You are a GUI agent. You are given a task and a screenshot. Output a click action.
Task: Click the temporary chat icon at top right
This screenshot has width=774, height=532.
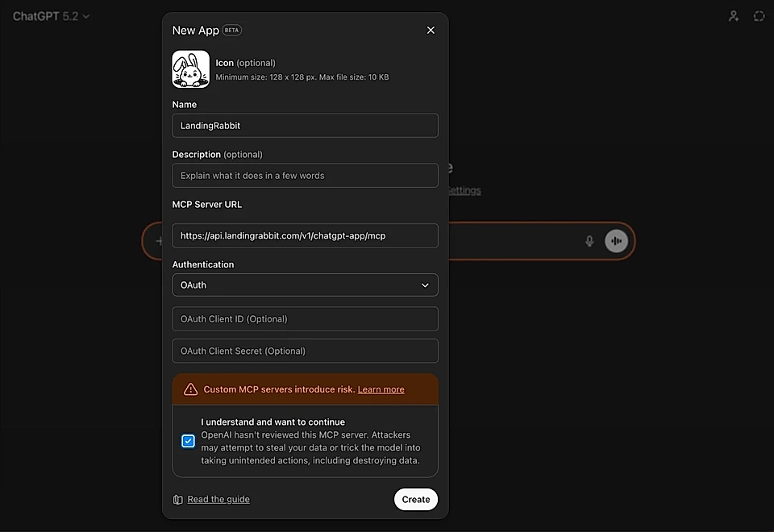759,16
